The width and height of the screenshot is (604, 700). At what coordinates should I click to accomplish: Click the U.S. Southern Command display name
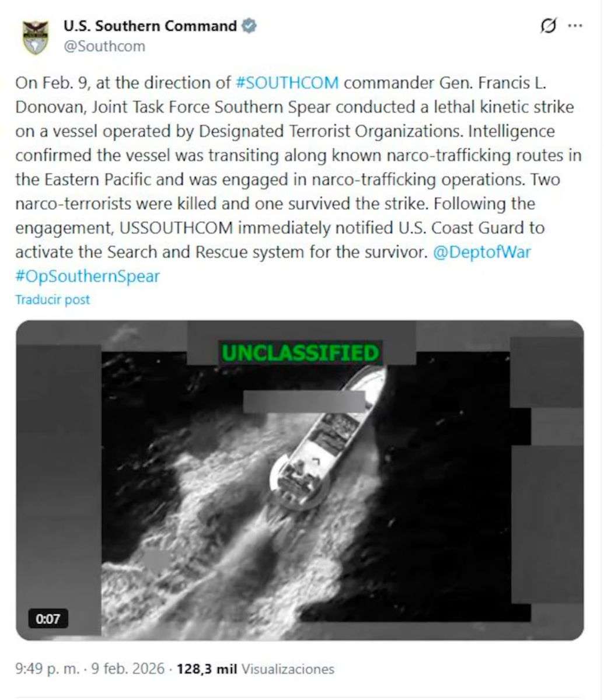150,26
